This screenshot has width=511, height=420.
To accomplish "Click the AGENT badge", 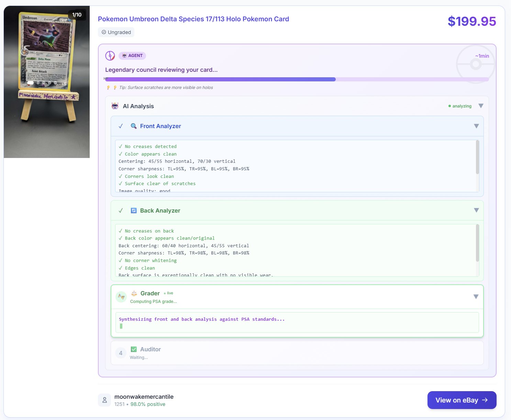I will pyautogui.click(x=132, y=56).
